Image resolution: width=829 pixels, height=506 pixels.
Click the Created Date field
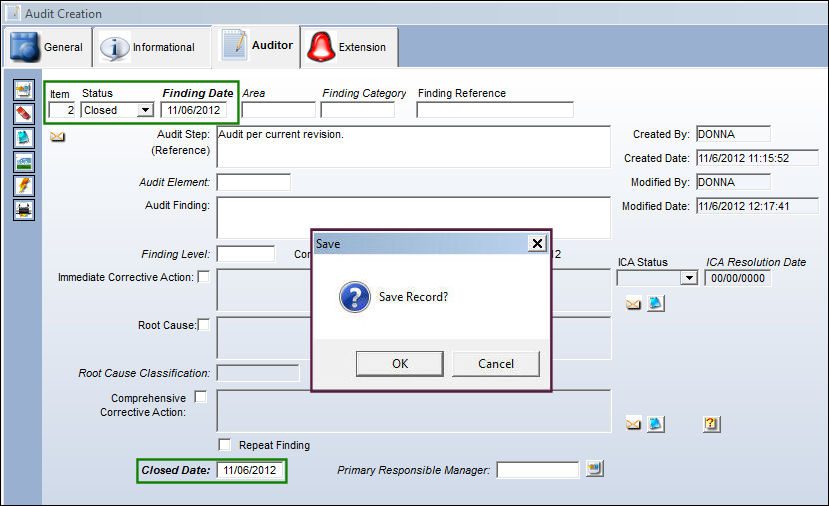click(x=757, y=158)
